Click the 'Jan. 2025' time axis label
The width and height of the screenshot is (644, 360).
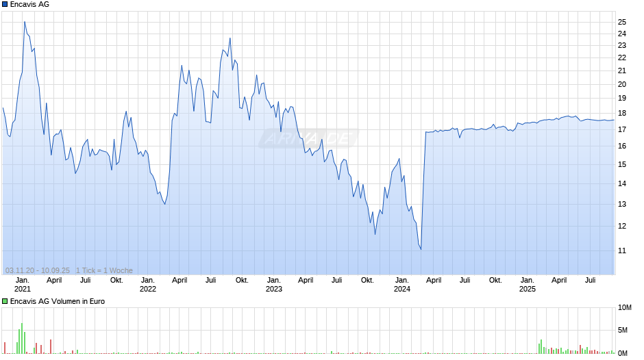pyautogui.click(x=528, y=285)
